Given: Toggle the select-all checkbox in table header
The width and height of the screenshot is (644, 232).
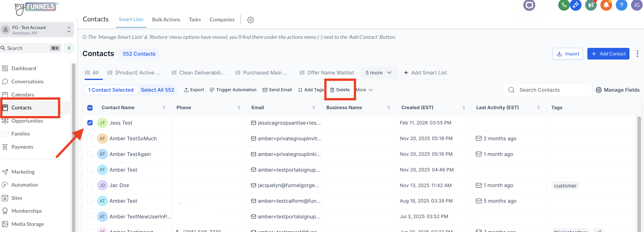Looking at the screenshot, I should [x=90, y=108].
